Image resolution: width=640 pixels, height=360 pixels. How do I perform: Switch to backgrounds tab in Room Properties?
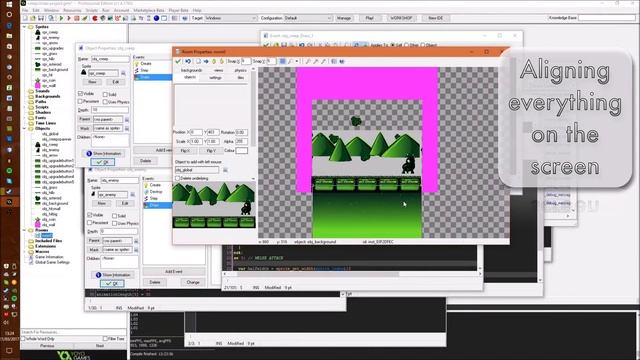click(191, 70)
